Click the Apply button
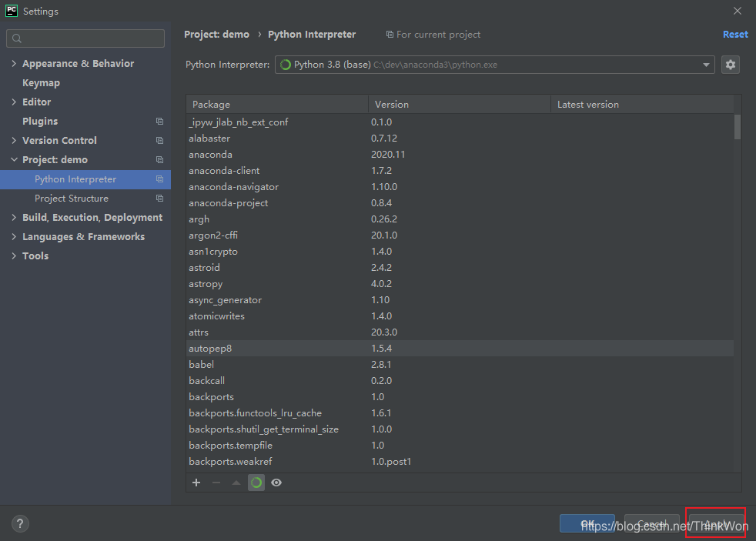Screen dimensions: 756x541 (717, 523)
